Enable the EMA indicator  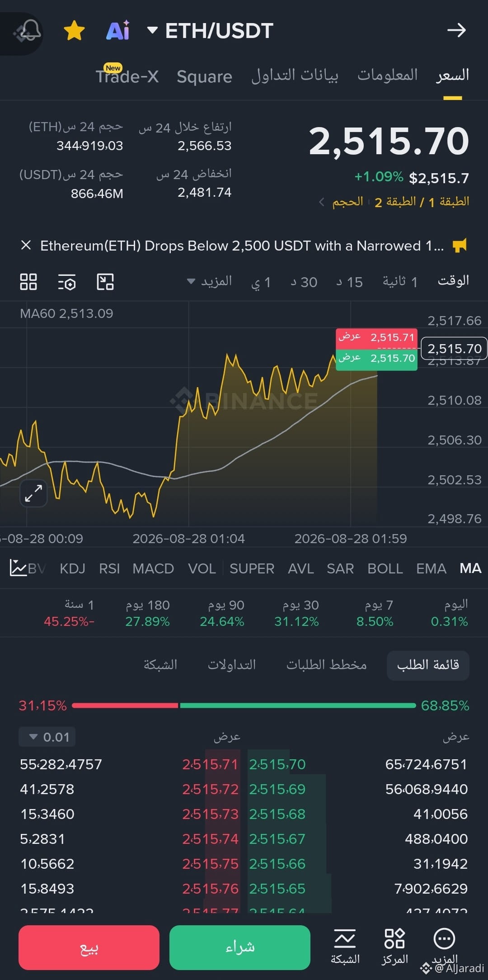pyautogui.click(x=431, y=568)
